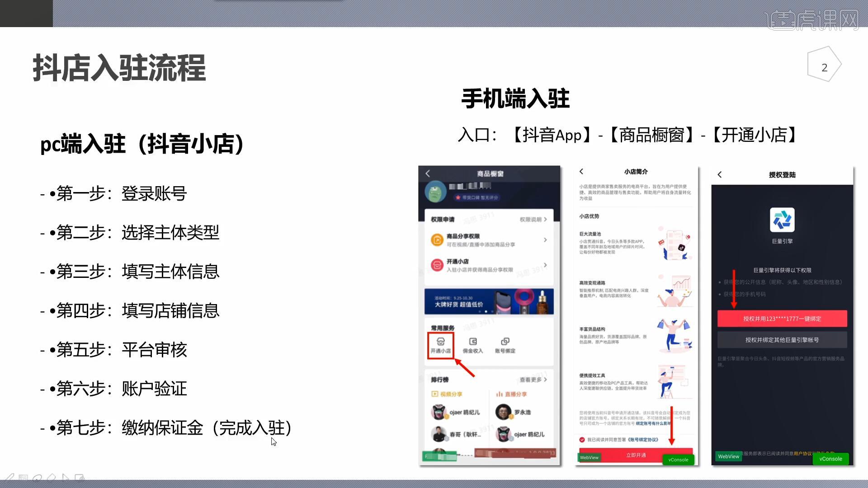
Task: Select the eraser tool in slideshow toolbar
Action: click(x=51, y=478)
